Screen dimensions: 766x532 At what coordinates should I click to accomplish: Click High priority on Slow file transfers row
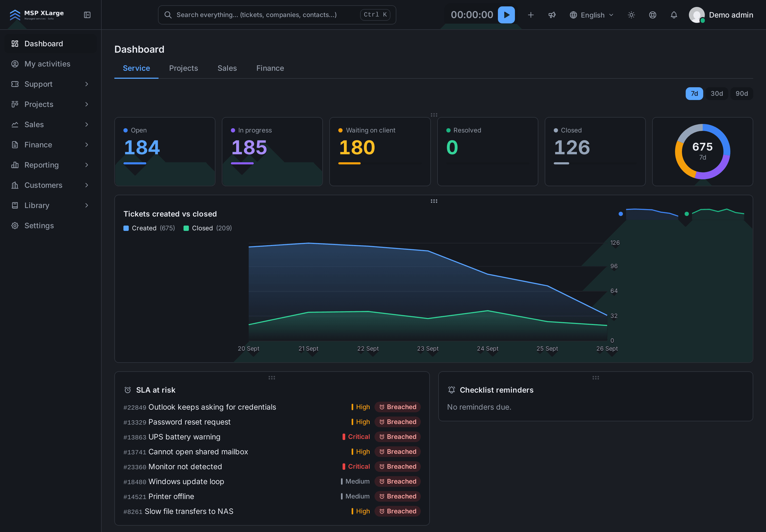[x=360, y=511]
